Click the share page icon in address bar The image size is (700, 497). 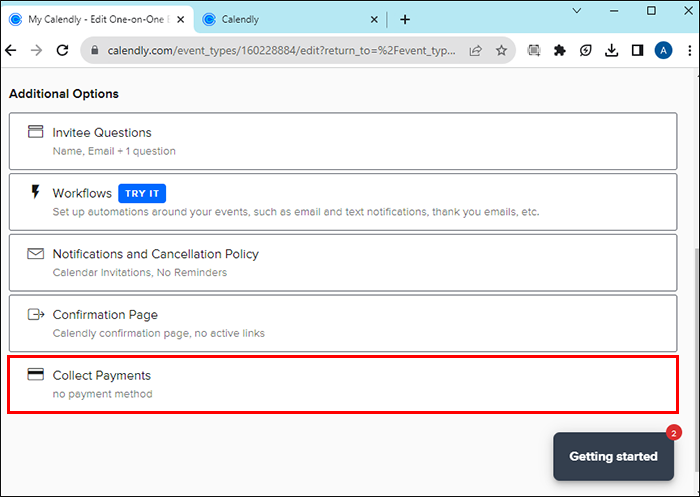click(x=475, y=50)
